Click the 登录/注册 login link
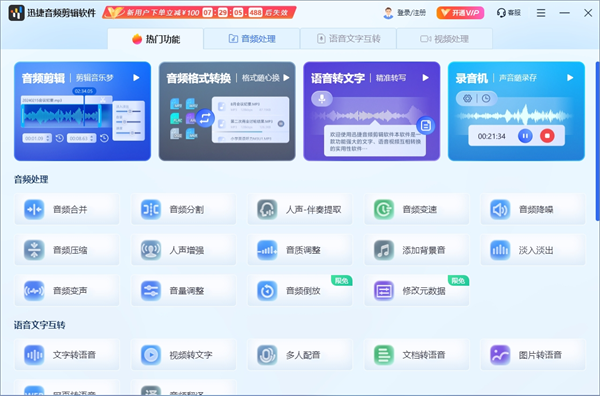Screen dimensions: 600x396 coord(411,13)
